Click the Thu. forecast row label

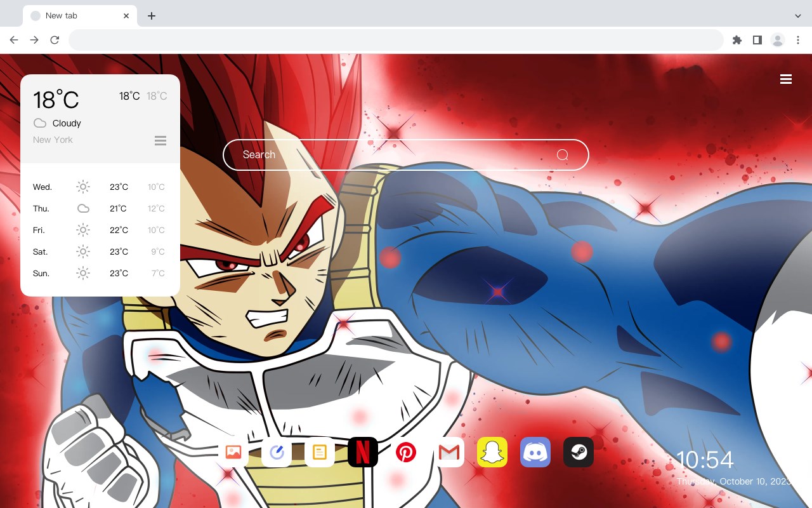(41, 208)
